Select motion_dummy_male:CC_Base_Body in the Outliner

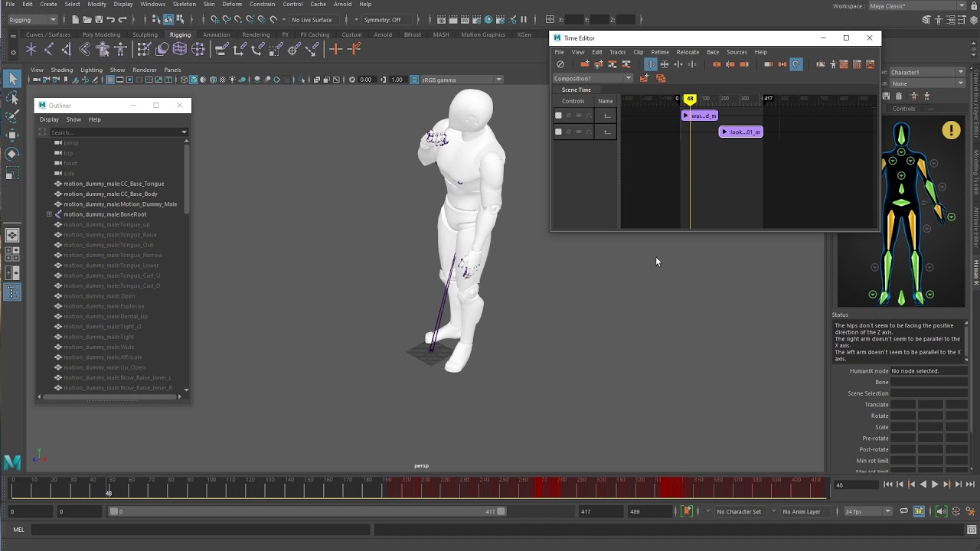(110, 194)
